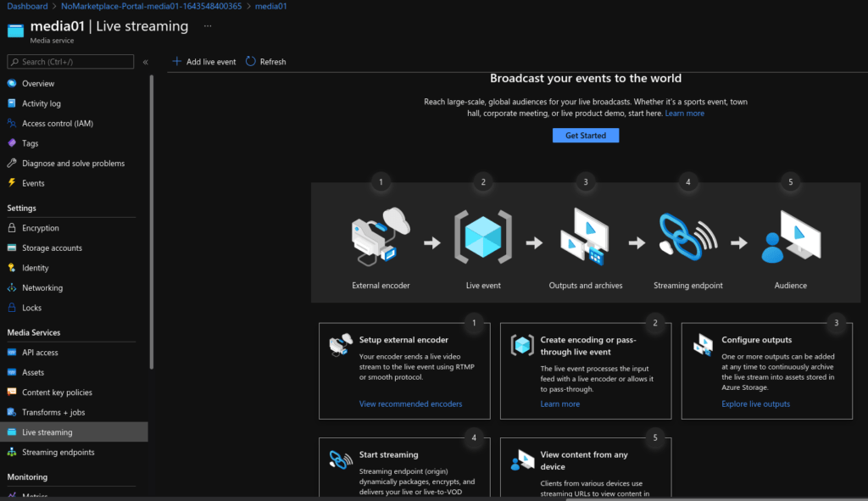Collapse the sidebar with double-chevron button

tap(146, 62)
